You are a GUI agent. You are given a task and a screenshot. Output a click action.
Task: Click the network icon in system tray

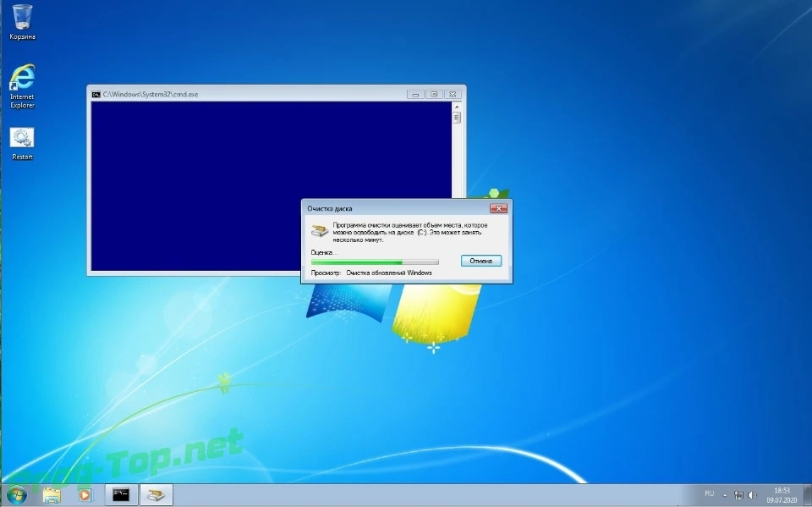739,495
